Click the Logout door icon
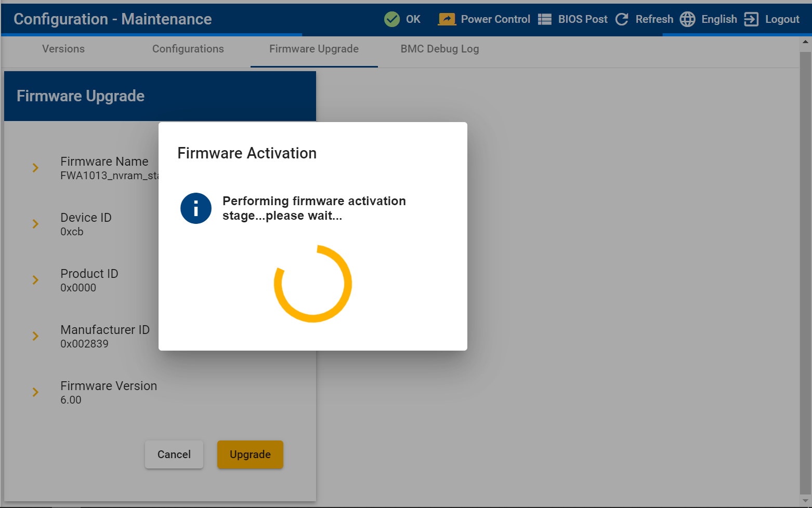The width and height of the screenshot is (812, 508). [x=751, y=19]
